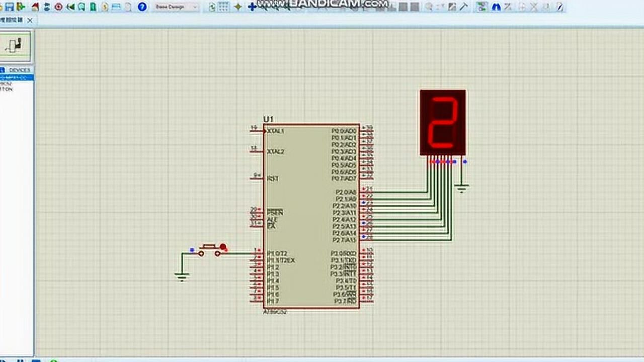
Task: Click the red circular target toolbar icon
Action: pyautogui.click(x=58, y=7)
